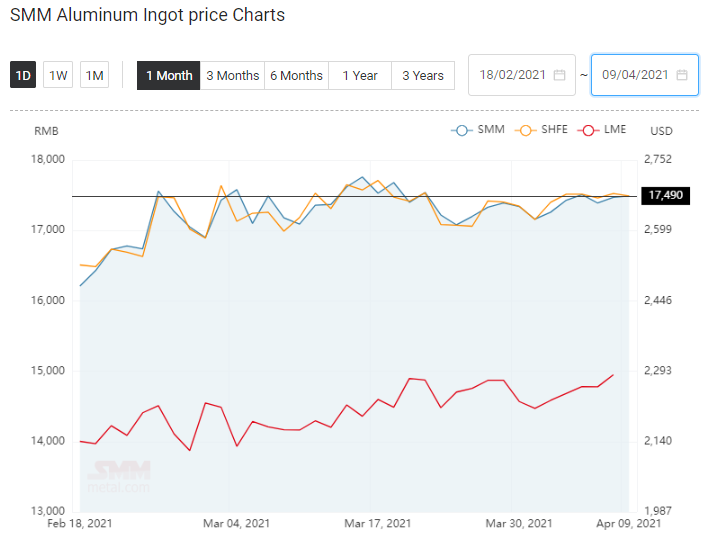Click the 2,752 right axis value
Screen dimensions: 710x537
pos(658,159)
